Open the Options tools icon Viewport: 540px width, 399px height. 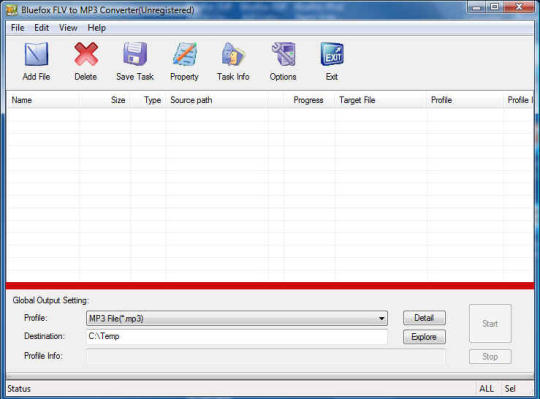(283, 54)
